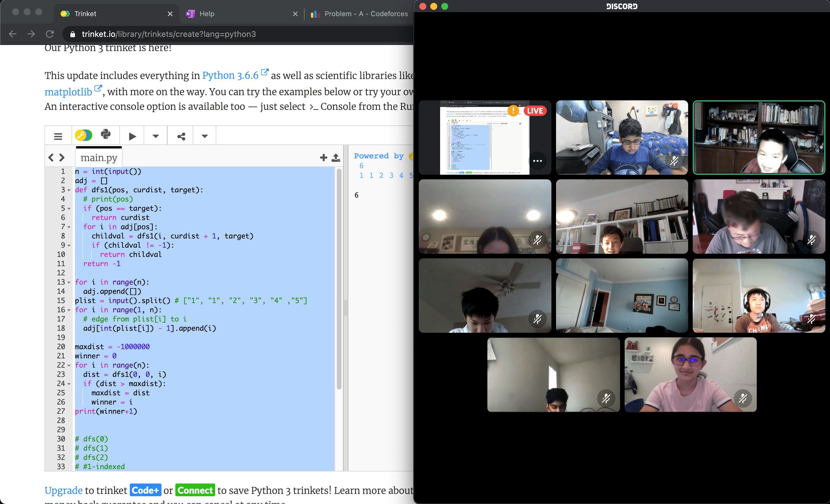Collapse the if block fold arrow line 5

coord(69,209)
